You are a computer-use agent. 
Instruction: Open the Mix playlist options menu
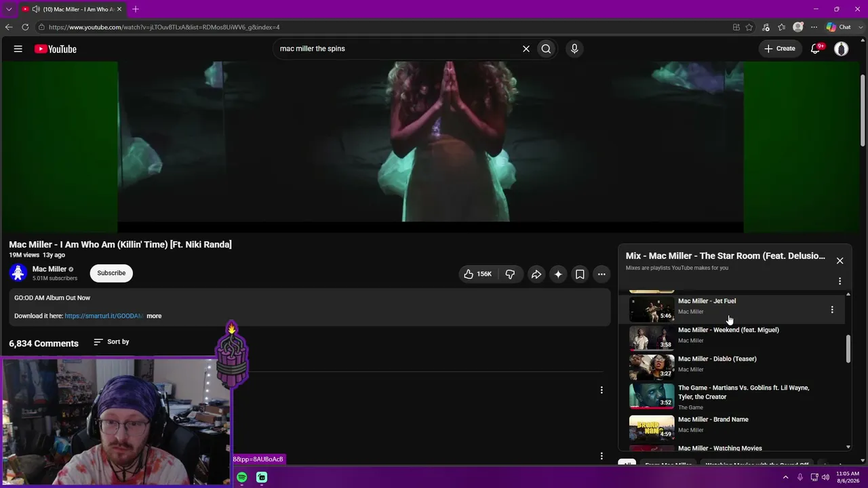[x=840, y=281]
